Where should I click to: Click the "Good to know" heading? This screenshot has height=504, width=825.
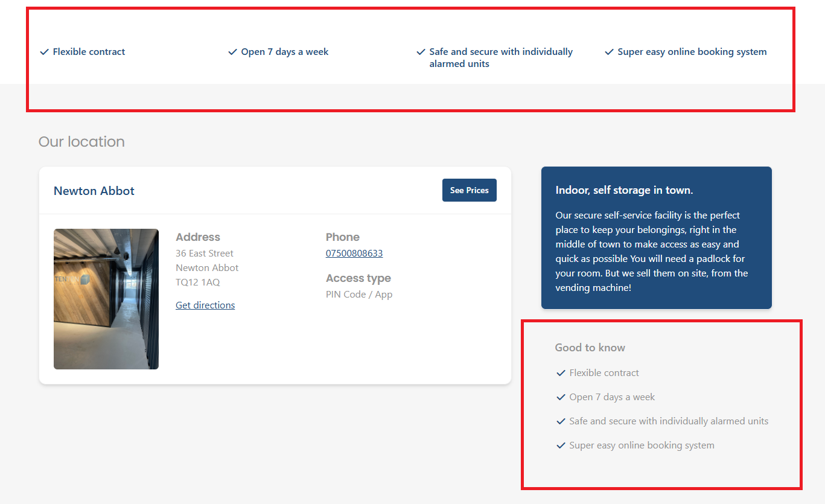(x=590, y=348)
